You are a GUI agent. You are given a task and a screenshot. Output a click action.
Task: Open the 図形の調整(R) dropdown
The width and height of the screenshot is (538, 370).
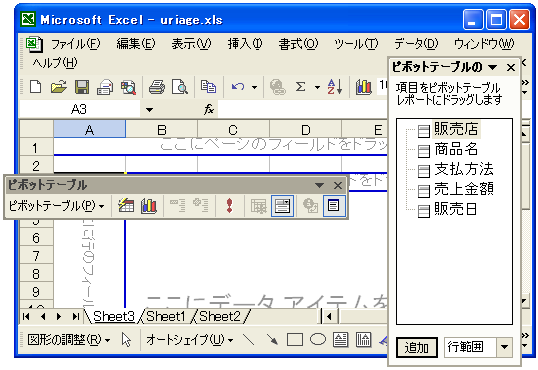pos(69,340)
